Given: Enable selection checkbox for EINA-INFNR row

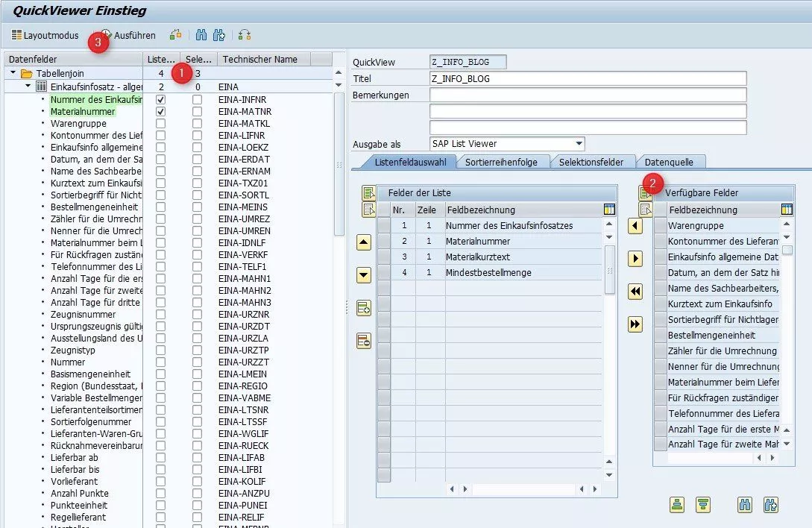Looking at the screenshot, I should pyautogui.click(x=198, y=99).
